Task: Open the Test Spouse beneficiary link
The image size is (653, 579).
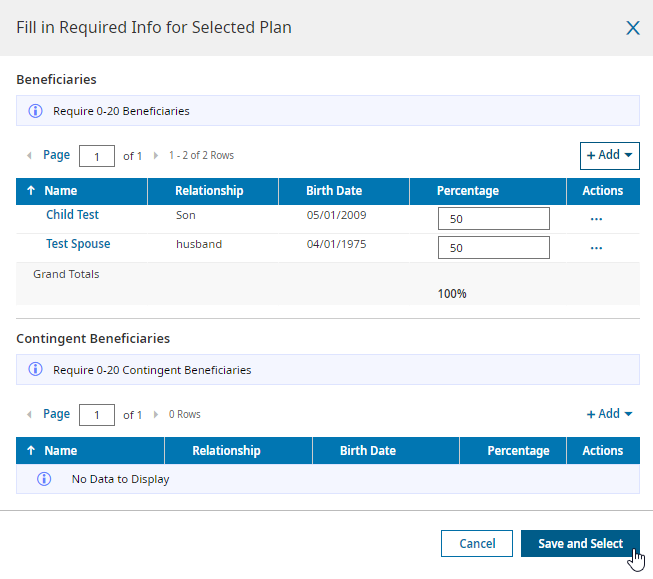Action: tap(78, 244)
